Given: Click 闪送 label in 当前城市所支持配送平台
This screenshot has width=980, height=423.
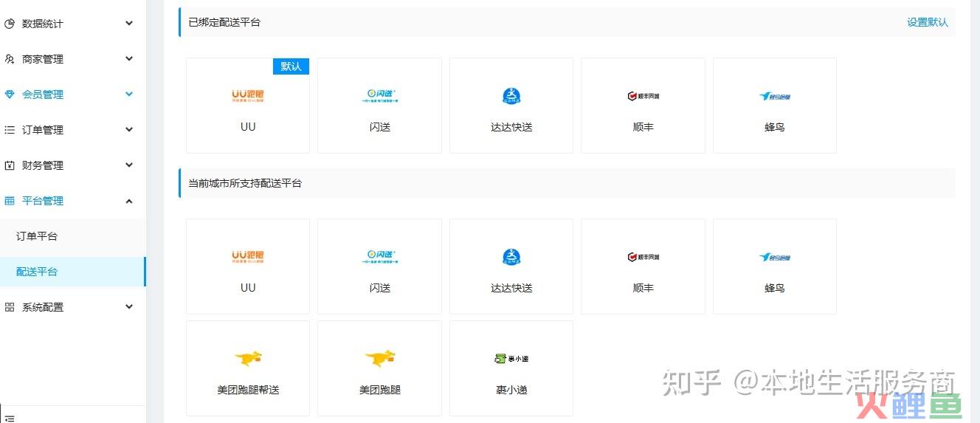Looking at the screenshot, I should (x=380, y=288).
